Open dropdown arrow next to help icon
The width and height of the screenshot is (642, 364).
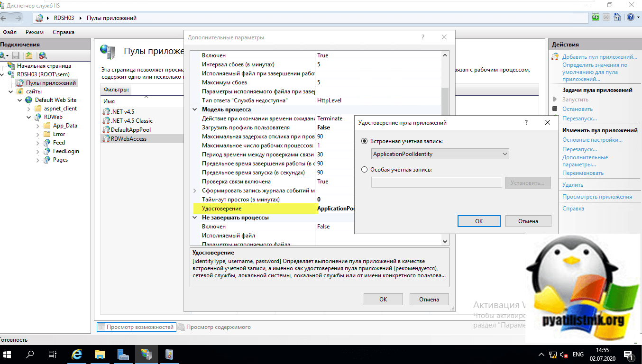[x=637, y=18]
